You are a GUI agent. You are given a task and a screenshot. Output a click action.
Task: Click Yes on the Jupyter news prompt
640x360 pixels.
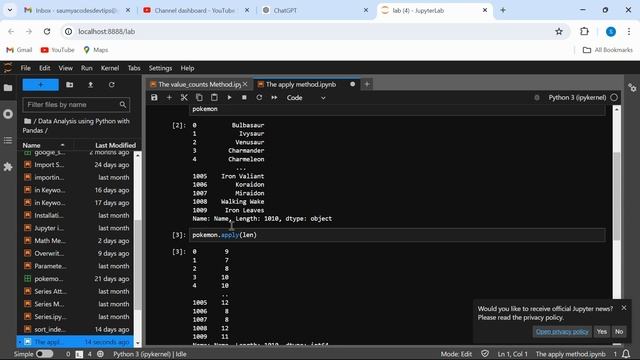602,332
